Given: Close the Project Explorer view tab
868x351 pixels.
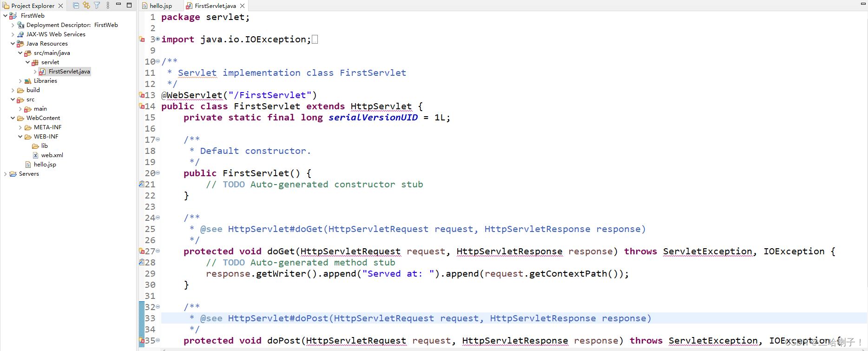Looking at the screenshot, I should (x=60, y=6).
